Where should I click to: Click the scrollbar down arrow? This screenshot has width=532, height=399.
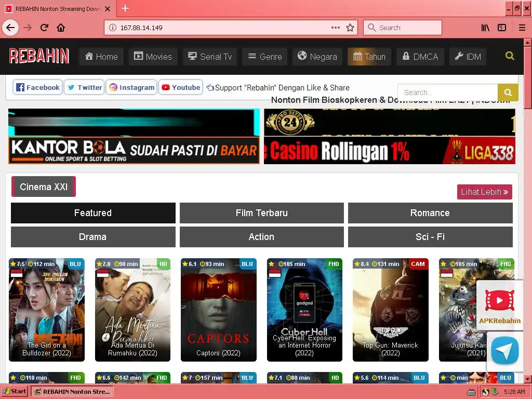[x=528, y=379]
